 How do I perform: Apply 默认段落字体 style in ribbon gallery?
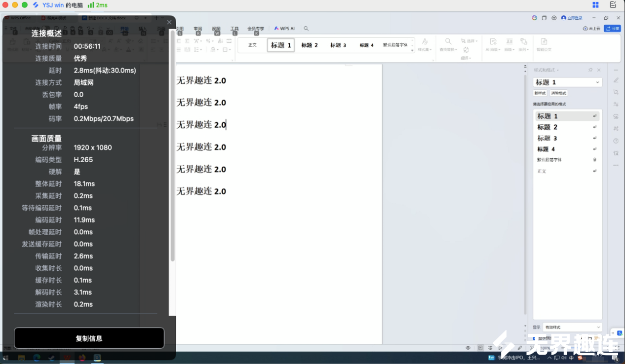[x=395, y=45]
